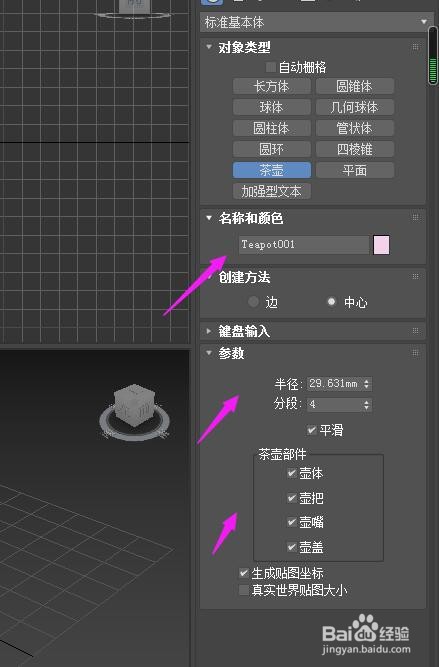Expand the 键盘输入 rollout
Image resolution: width=439 pixels, height=667 pixels.
209,331
